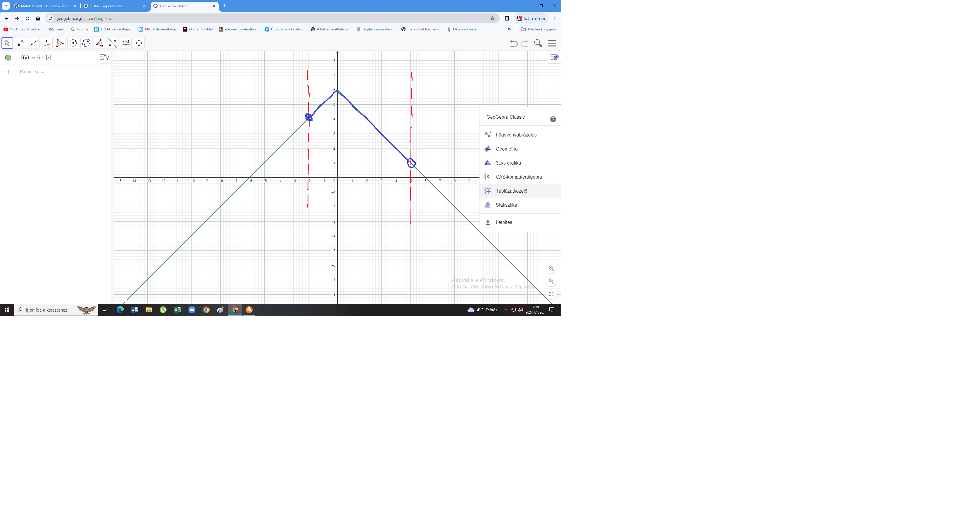Image resolution: width=980 pixels, height=529 pixels.
Task: Open the algebra view style options
Action: [104, 57]
